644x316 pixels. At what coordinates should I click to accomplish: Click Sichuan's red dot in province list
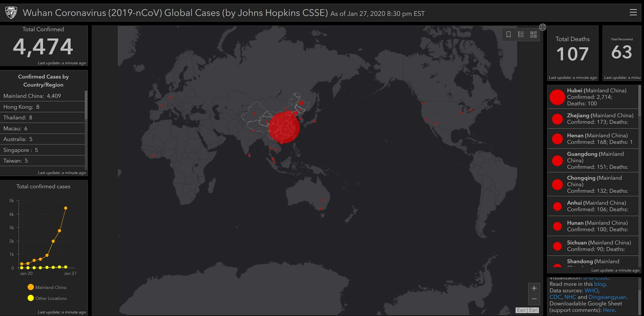pos(557,246)
